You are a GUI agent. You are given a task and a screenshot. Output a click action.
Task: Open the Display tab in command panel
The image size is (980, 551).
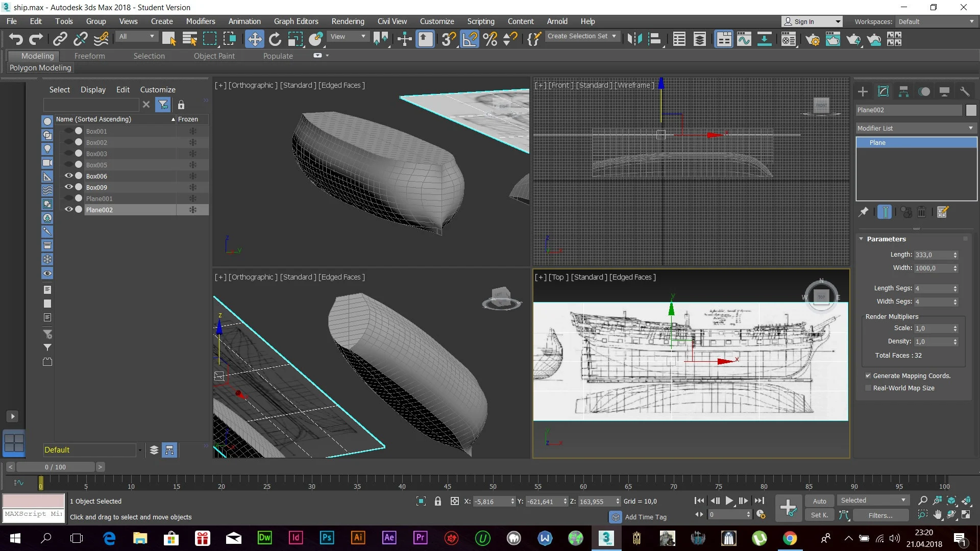[944, 91]
